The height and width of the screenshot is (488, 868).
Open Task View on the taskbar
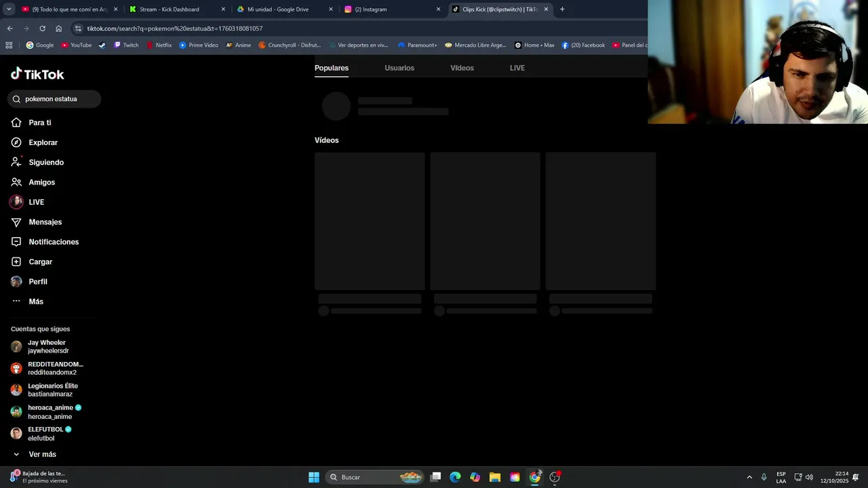(436, 477)
